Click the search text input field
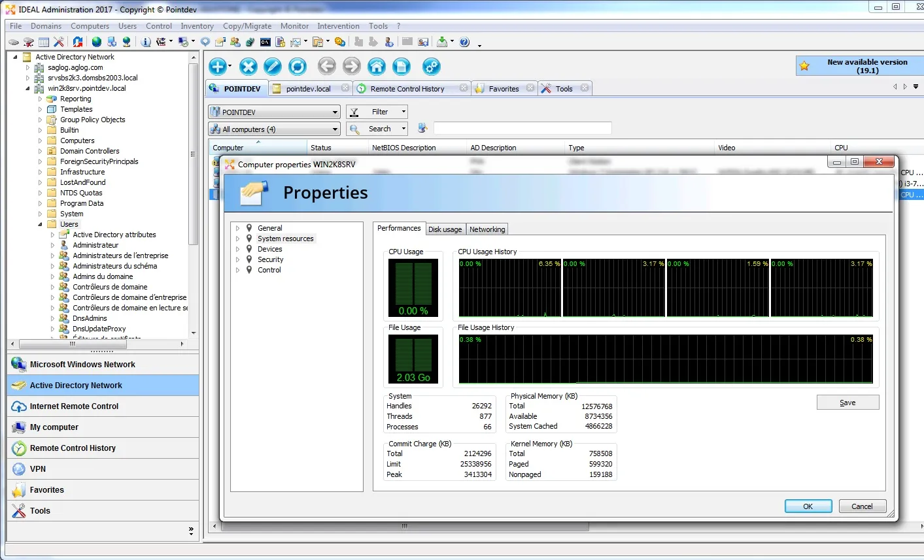 click(x=522, y=129)
